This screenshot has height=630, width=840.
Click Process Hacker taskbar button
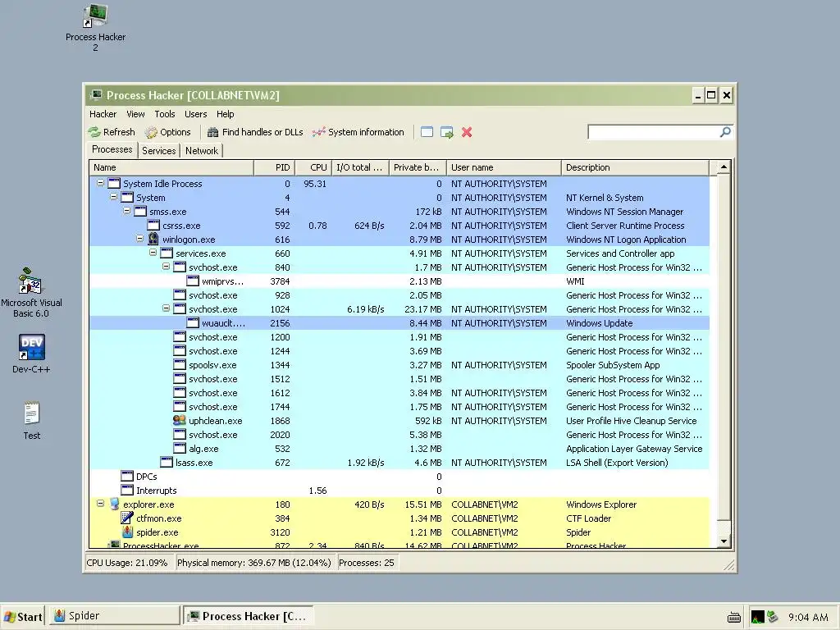coord(249,616)
